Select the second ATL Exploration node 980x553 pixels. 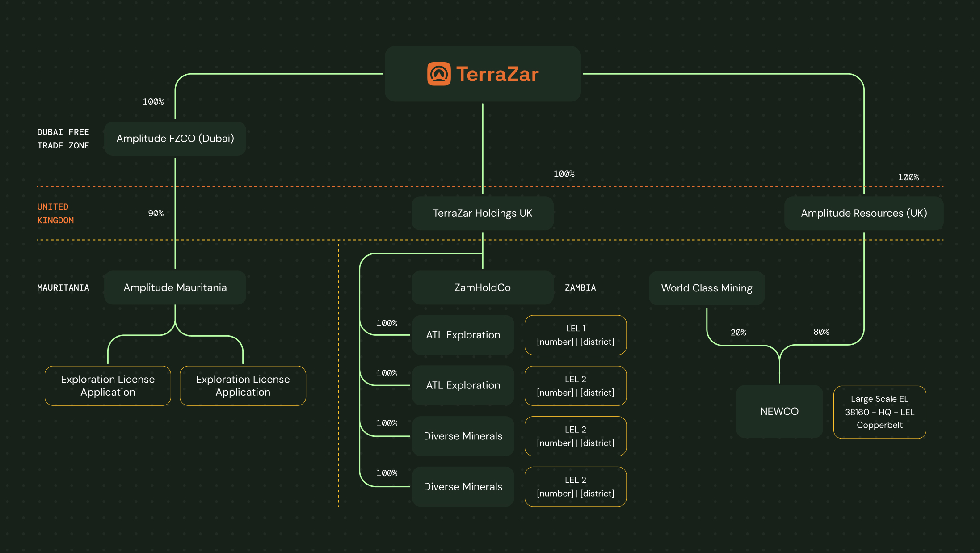(463, 385)
